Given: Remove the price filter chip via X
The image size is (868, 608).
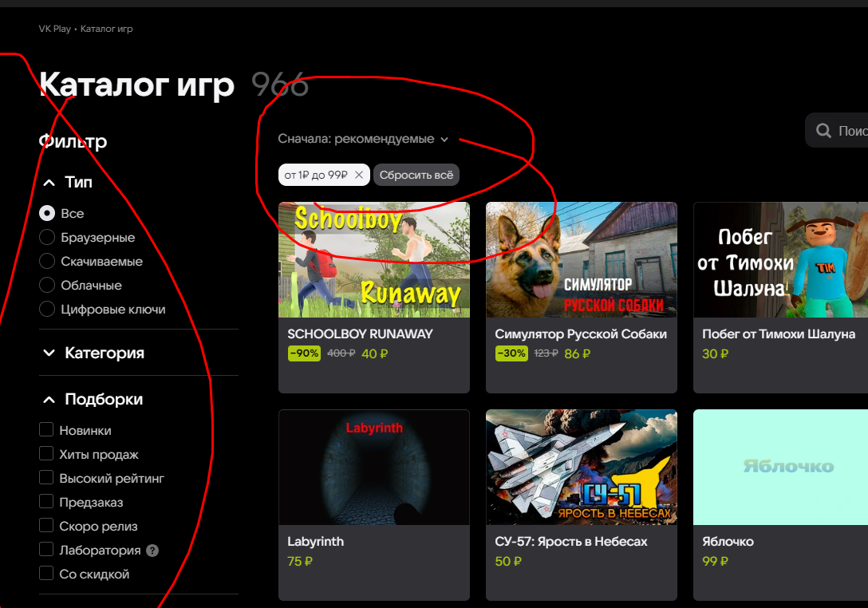Looking at the screenshot, I should point(359,175).
